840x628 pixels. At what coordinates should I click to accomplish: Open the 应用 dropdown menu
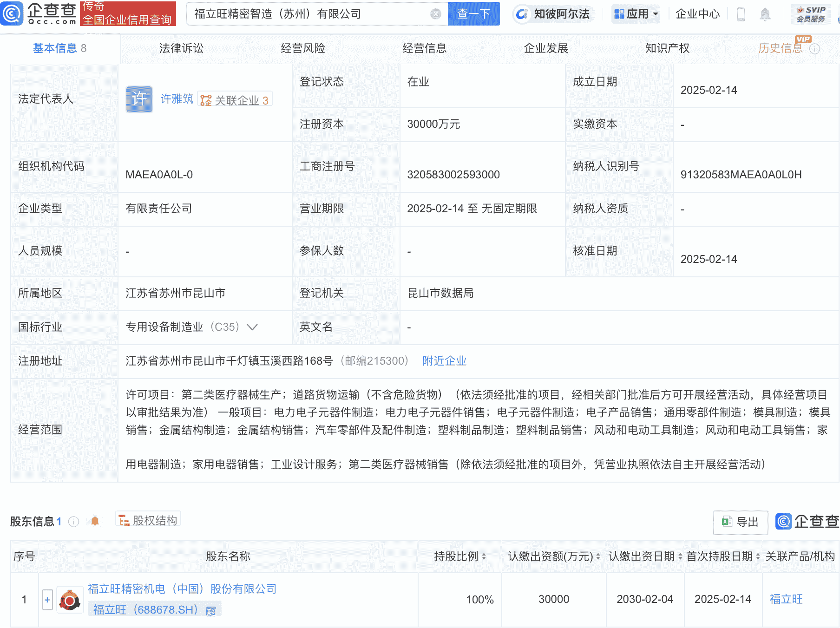[x=636, y=14]
